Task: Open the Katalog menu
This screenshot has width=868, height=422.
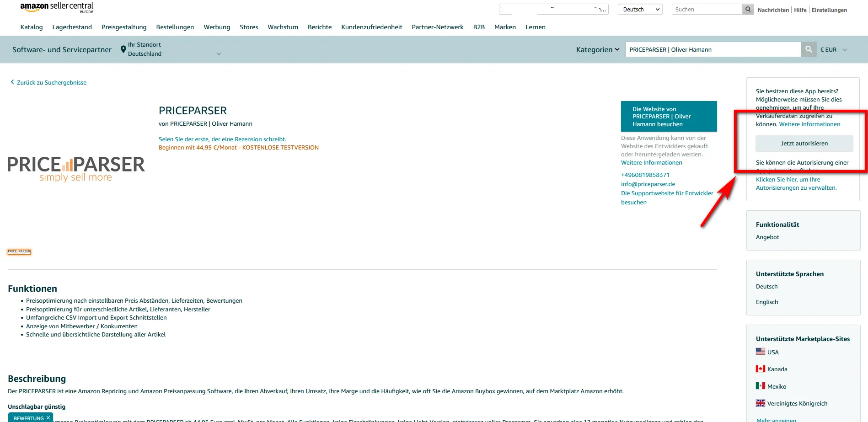Action: pyautogui.click(x=32, y=27)
